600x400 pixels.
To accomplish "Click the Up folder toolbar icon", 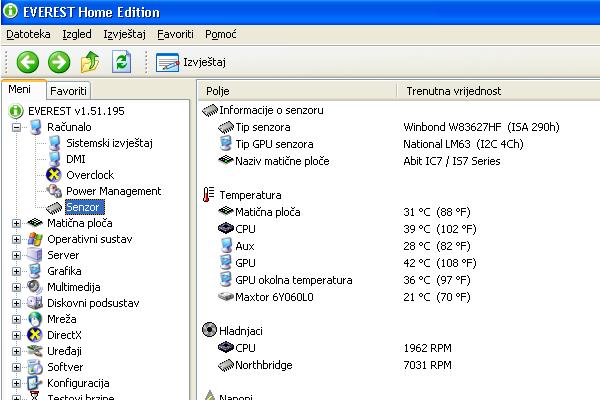I will (x=90, y=62).
